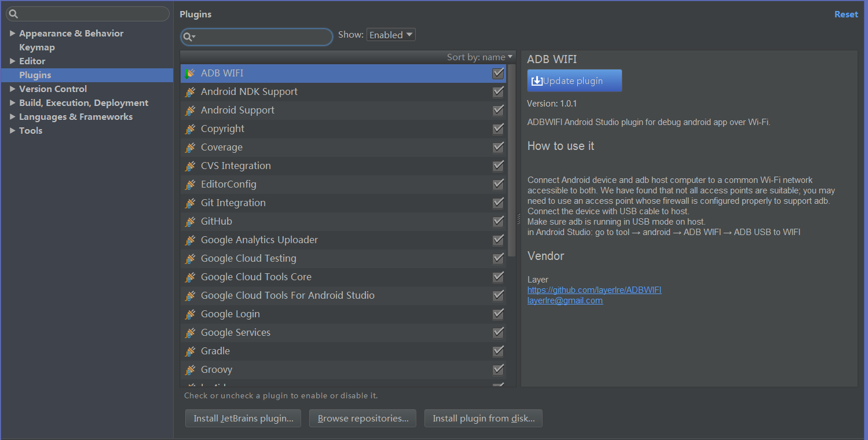Click the plugin list vertical scrollbar
Viewport: 868px width, 440px height.
pos(511,162)
